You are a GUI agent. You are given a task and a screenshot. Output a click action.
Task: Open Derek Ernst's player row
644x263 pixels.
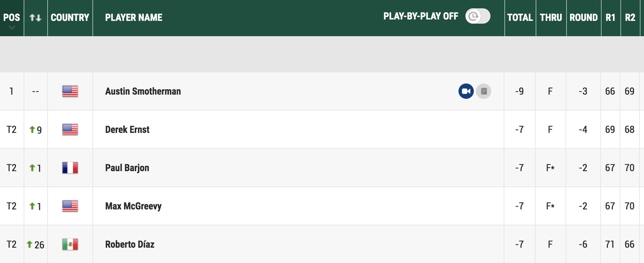(321, 130)
